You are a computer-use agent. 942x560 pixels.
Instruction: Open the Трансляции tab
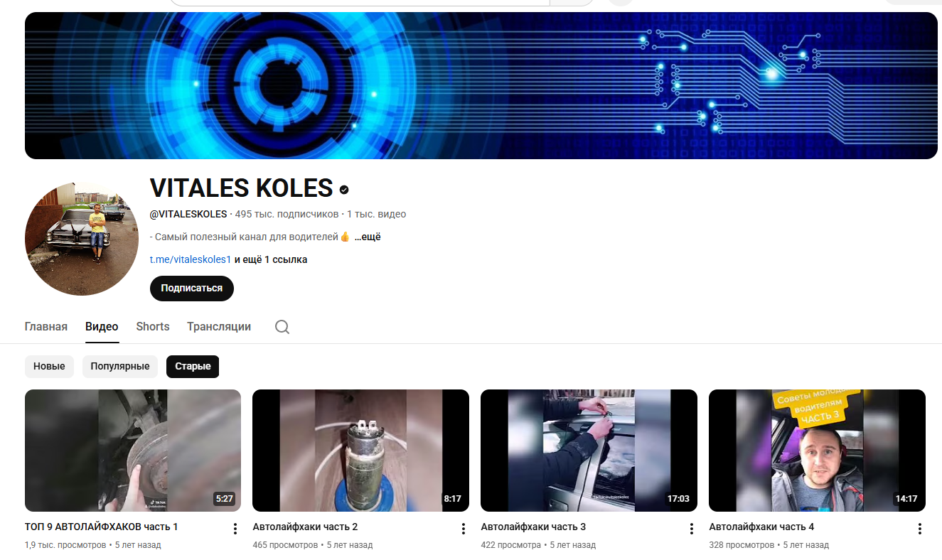point(219,327)
